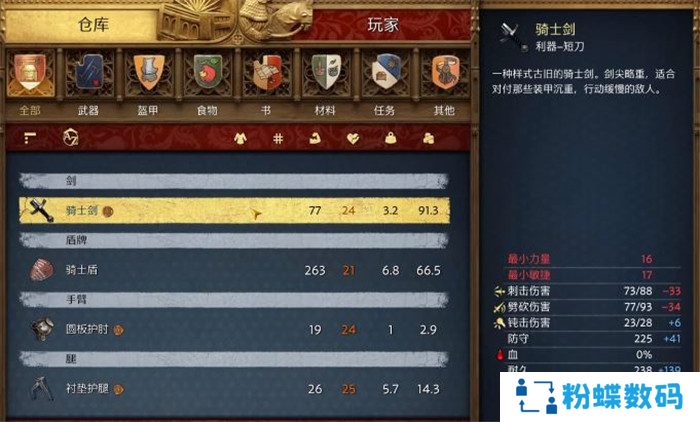Collapse the 手臂 arms group header
The image size is (700, 422).
coord(233,299)
